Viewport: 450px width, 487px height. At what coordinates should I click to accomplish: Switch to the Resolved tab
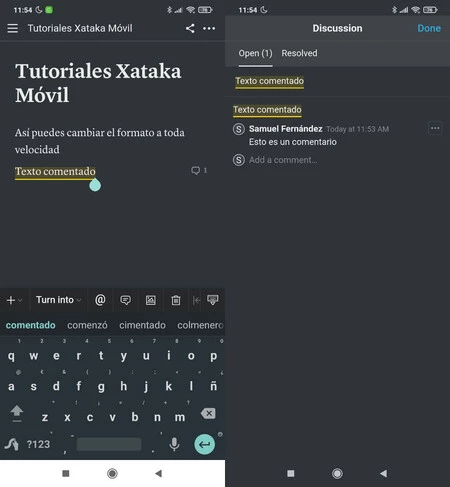click(299, 53)
